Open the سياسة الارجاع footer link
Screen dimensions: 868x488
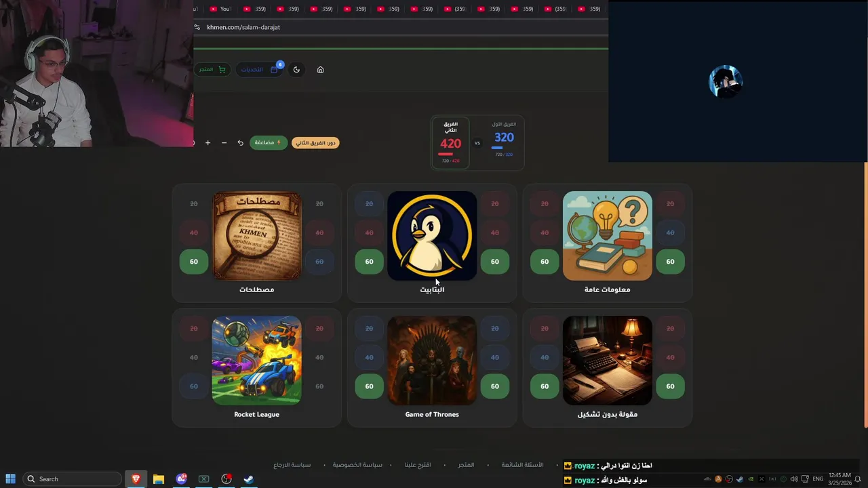pyautogui.click(x=292, y=465)
